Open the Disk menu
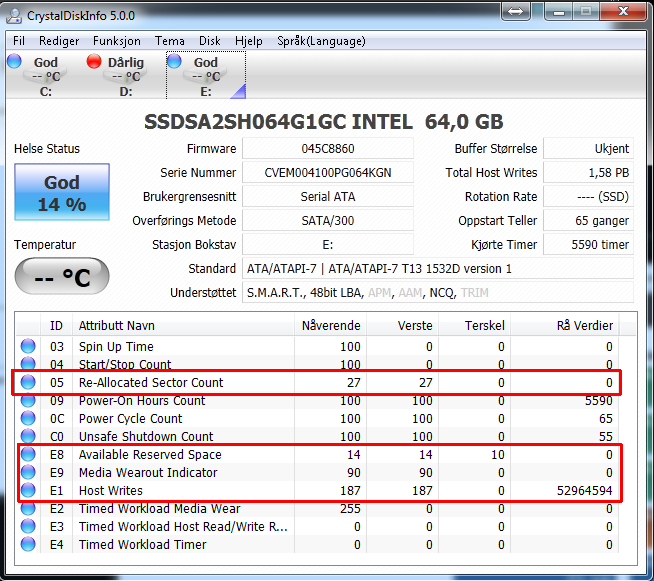The width and height of the screenshot is (654, 581). pos(209,41)
